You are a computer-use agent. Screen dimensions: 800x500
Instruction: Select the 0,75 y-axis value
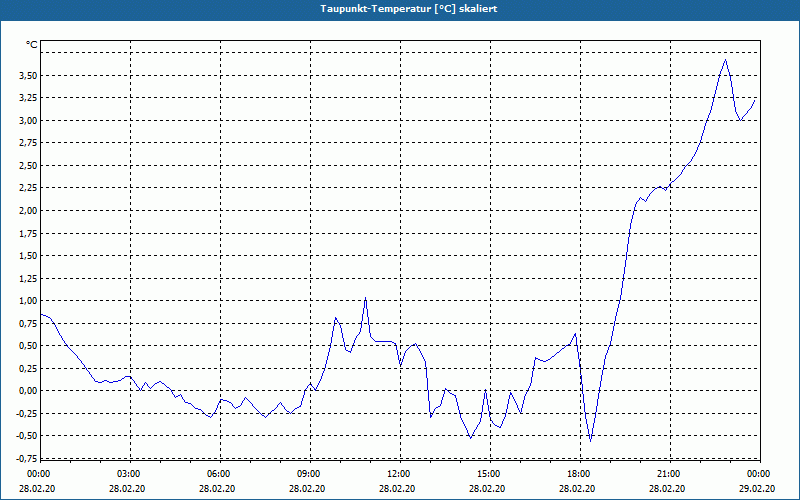pyautogui.click(x=28, y=323)
